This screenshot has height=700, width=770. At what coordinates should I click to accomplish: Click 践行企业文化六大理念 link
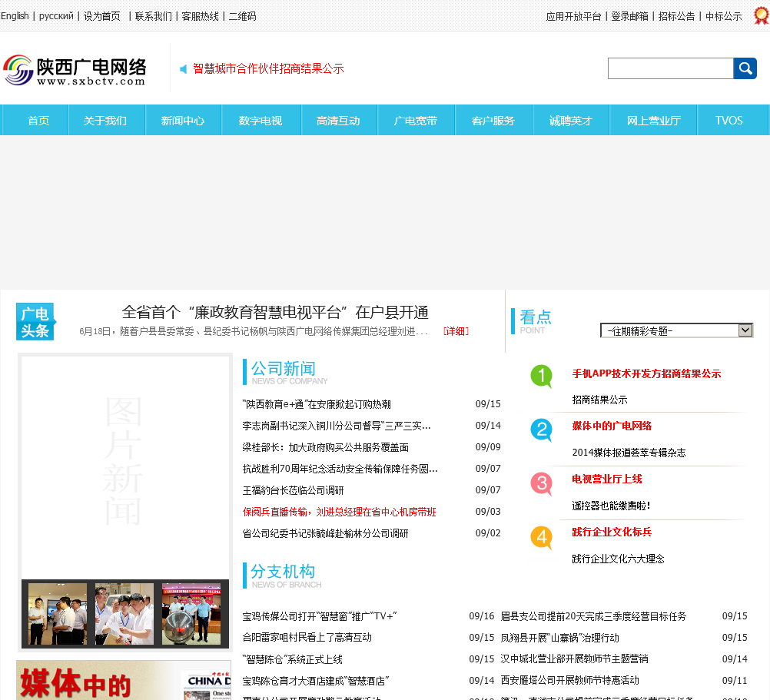point(618,559)
